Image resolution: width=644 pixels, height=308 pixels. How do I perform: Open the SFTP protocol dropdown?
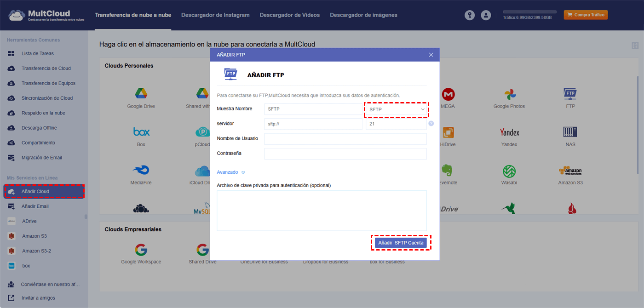(397, 109)
